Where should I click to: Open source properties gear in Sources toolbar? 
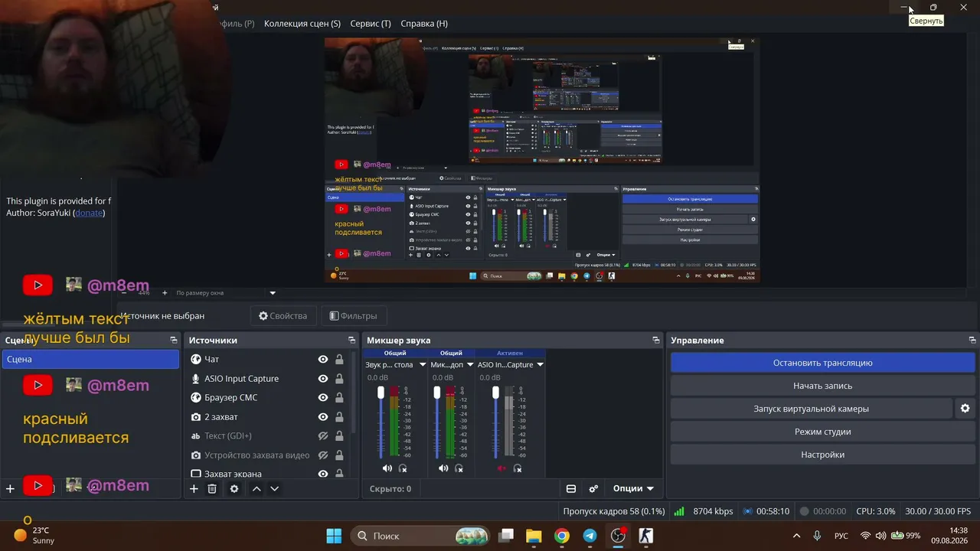[234, 489]
